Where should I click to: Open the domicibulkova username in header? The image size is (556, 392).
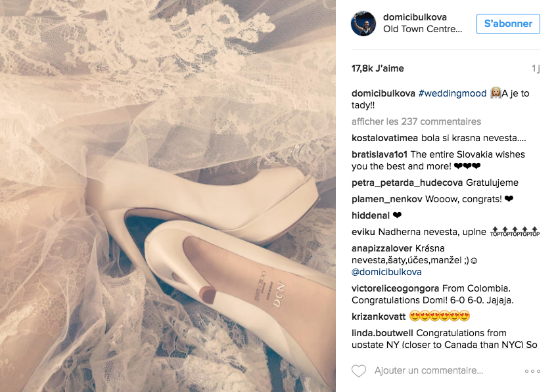(415, 17)
